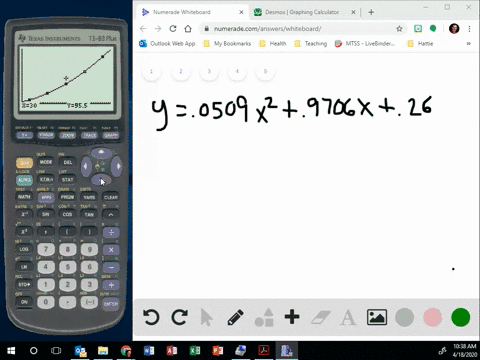The height and width of the screenshot is (360, 480).
Task: Open the shapes tool
Action: click(x=264, y=317)
